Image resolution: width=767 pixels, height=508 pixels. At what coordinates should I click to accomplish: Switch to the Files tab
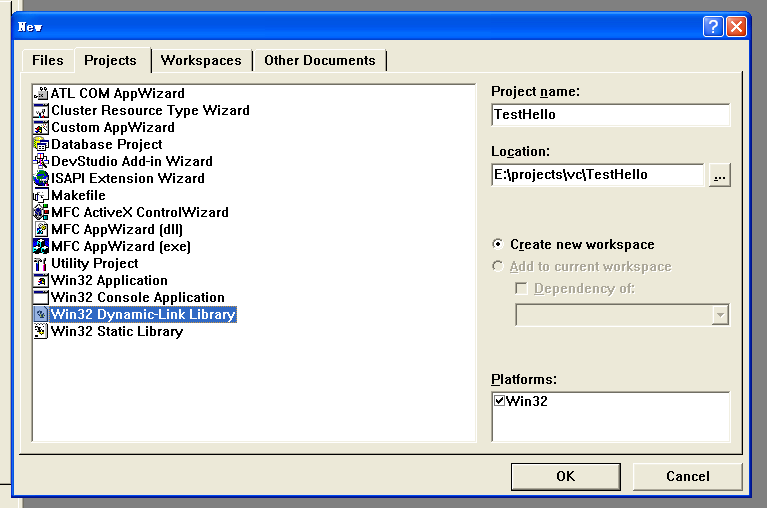pos(48,61)
